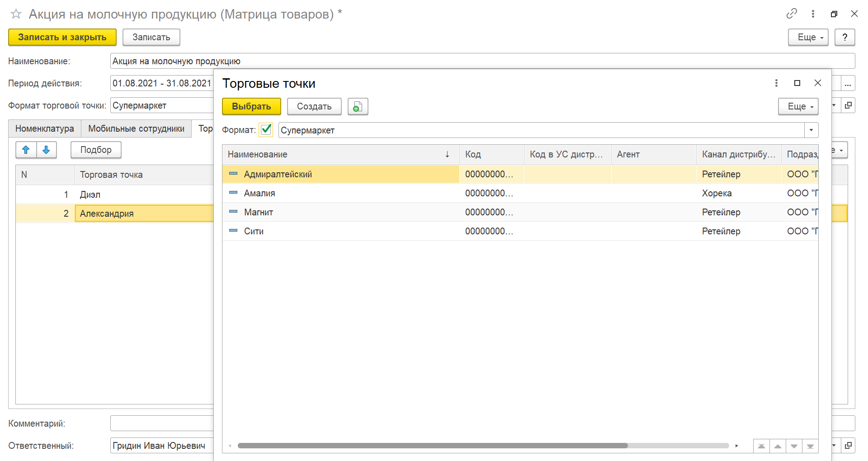Click in the Наименование input field
This screenshot has width=868, height=461.
482,61
